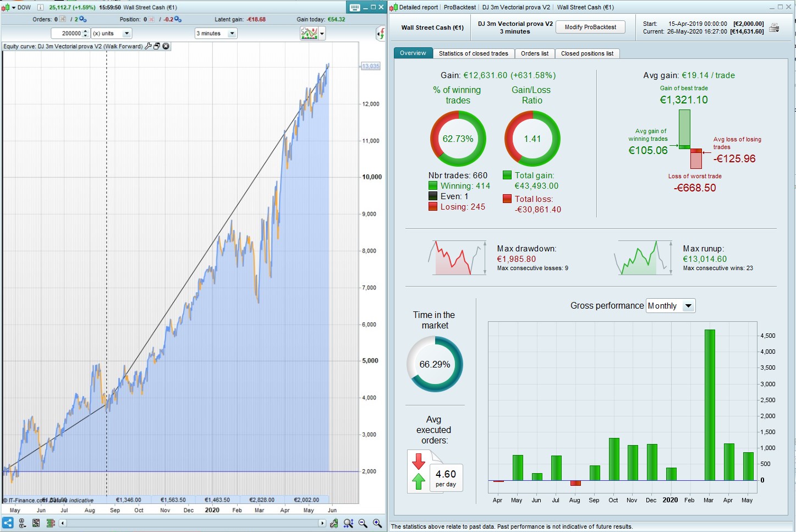Viewport: 796px width, 532px height.
Task: Click the Avg gain €19.14 / trade text
Action: tap(689, 75)
